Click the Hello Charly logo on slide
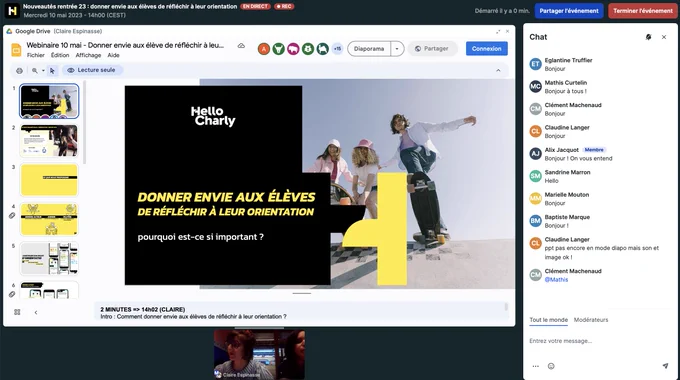 [213, 116]
